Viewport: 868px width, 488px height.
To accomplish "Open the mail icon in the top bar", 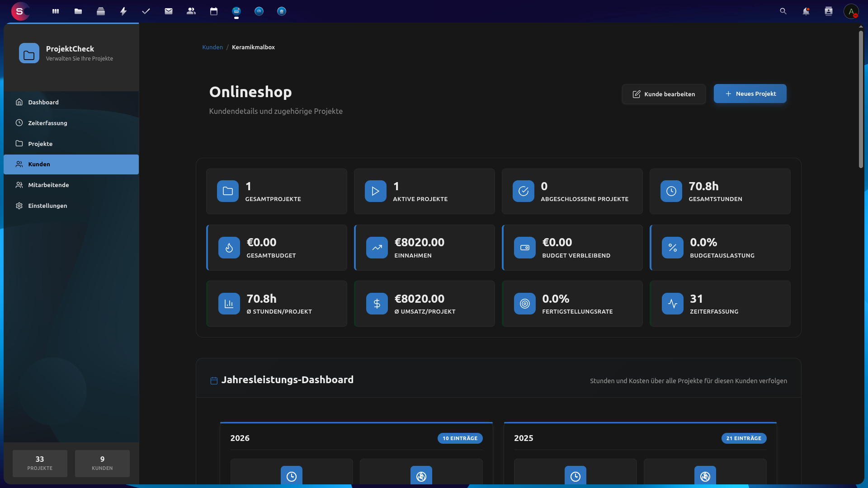I will point(169,11).
